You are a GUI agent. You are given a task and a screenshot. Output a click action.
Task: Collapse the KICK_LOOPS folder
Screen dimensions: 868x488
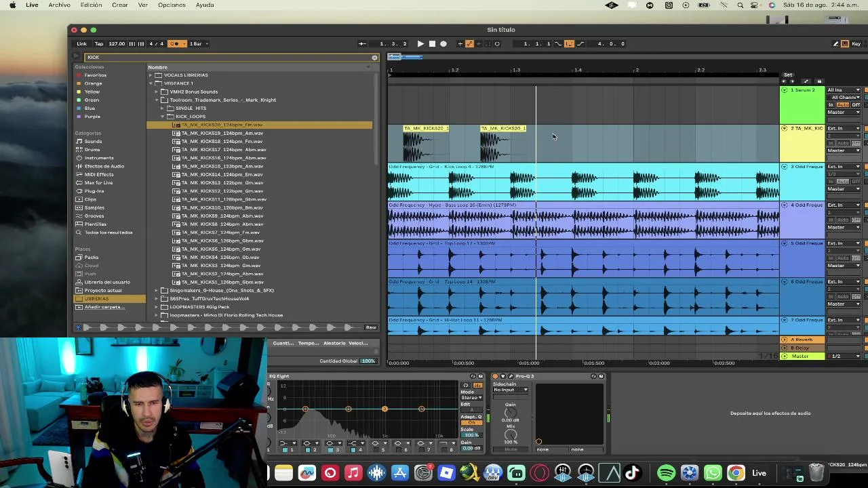coord(162,117)
